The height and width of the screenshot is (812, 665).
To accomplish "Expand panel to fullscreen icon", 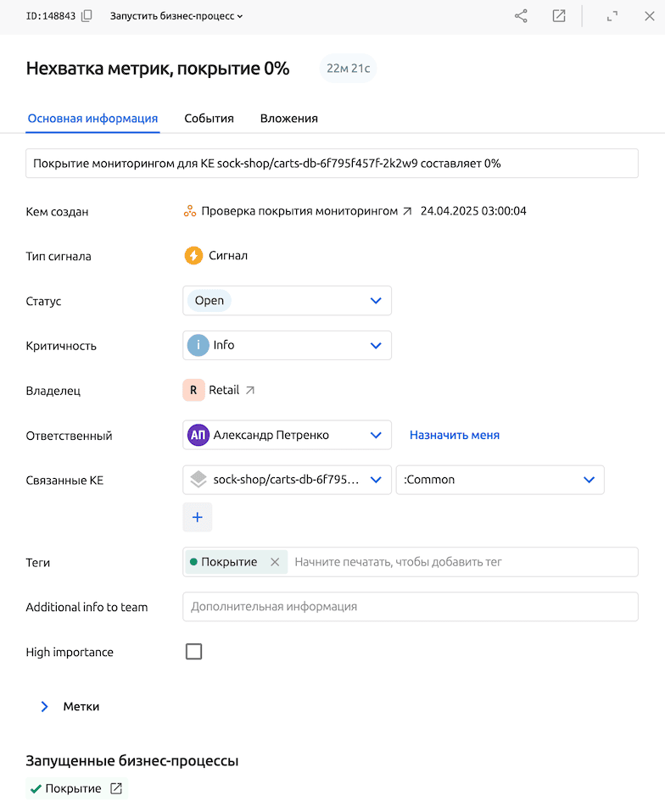I will [612, 16].
